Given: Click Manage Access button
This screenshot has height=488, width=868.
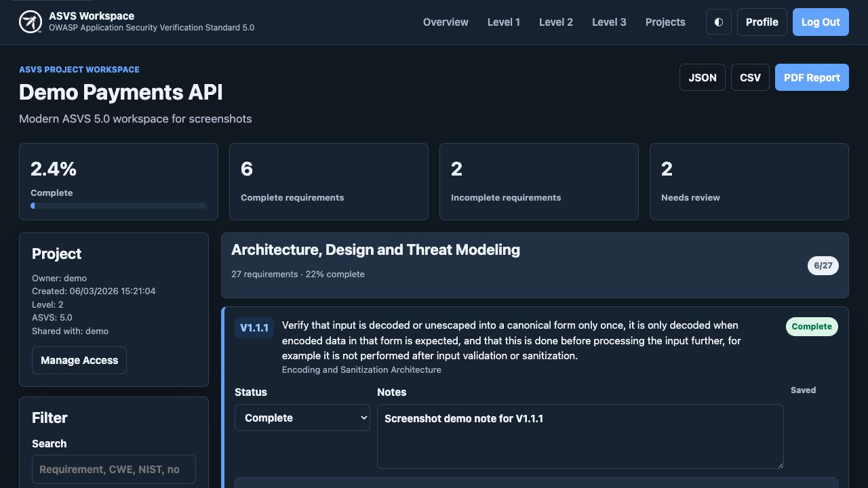Looking at the screenshot, I should coord(79,361).
